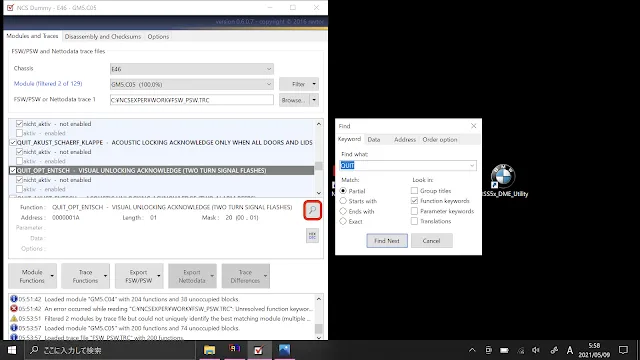Click the function list vertical scrollbar thumb

(x=318, y=165)
